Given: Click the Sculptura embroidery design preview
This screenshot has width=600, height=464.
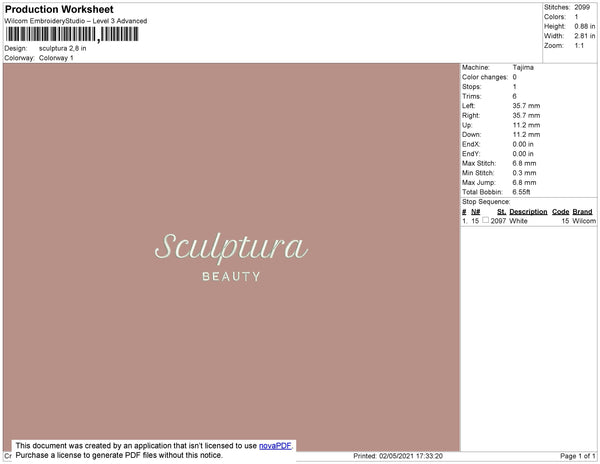Looking at the screenshot, I should tap(232, 257).
